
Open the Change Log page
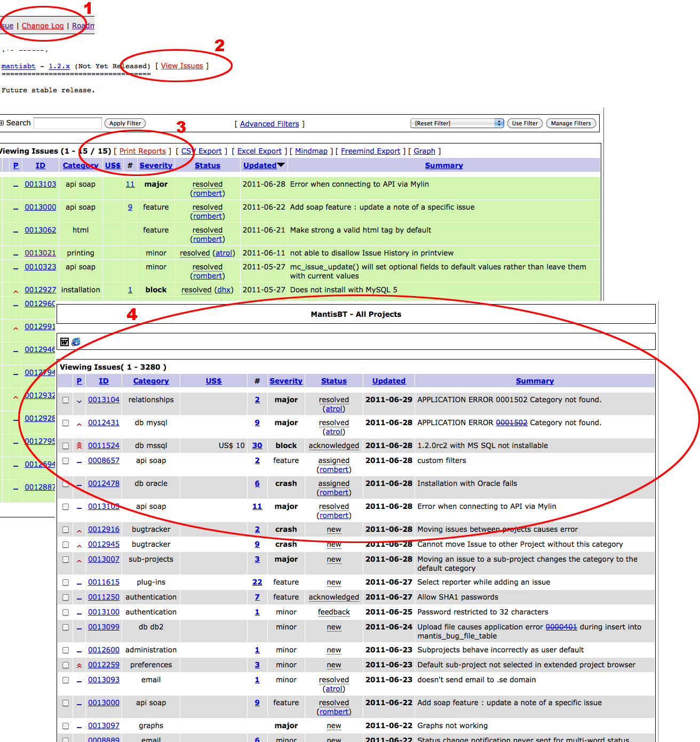click(x=43, y=26)
